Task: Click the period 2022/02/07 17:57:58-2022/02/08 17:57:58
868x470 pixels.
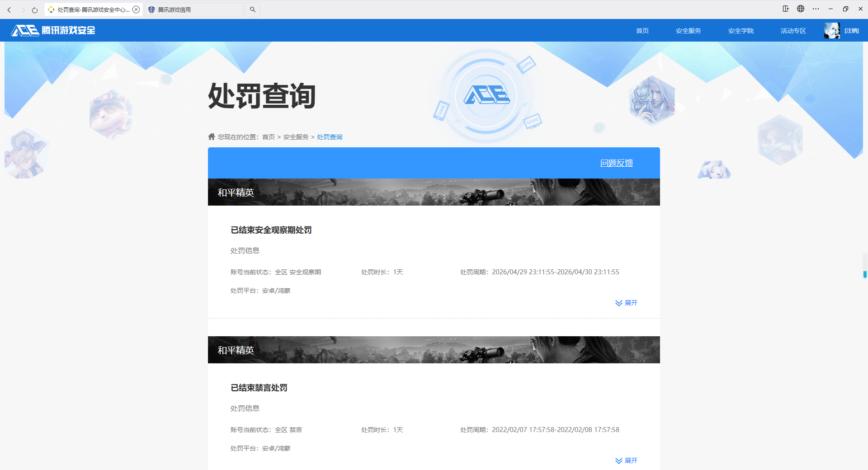Action: (556, 430)
